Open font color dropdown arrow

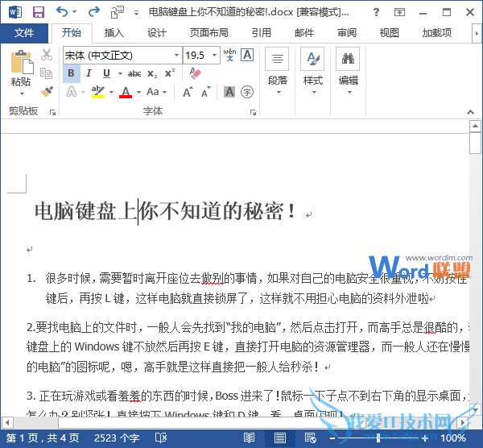point(139,92)
